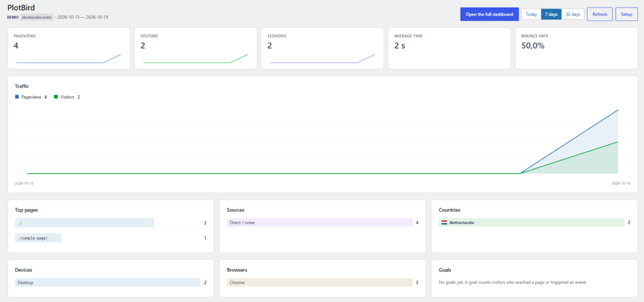Click the Sources heading

236,210
